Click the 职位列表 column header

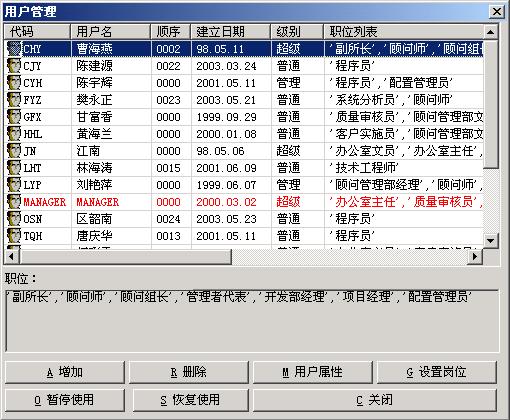pyautogui.click(x=403, y=32)
